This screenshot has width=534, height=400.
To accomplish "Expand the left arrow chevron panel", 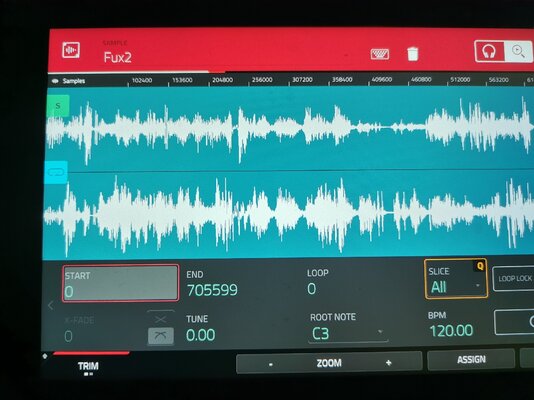I will point(51,305).
